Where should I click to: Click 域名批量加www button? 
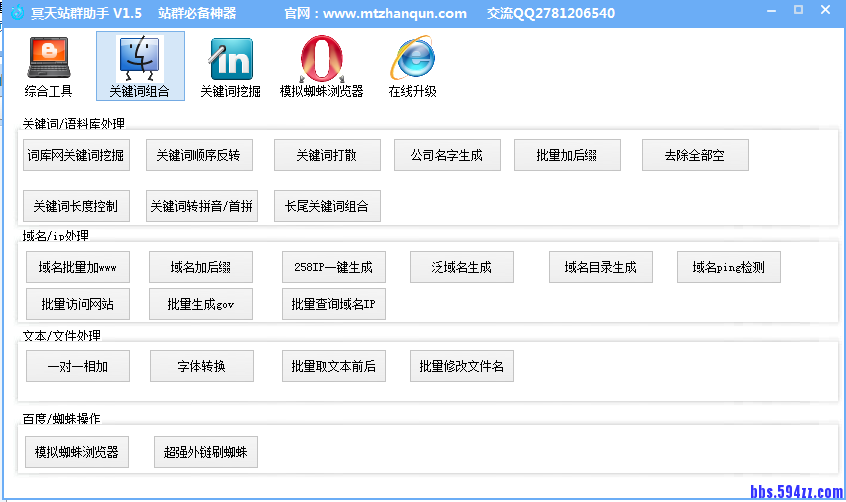78,267
